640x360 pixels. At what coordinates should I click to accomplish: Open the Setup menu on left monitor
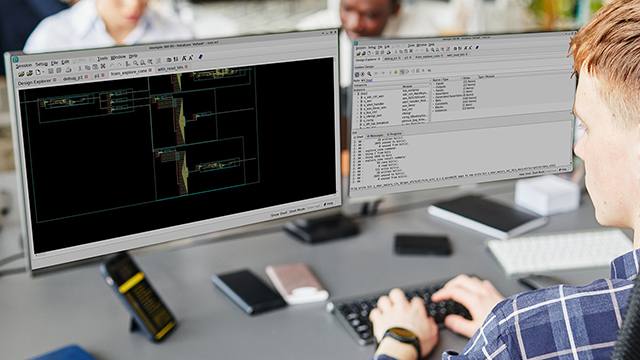point(42,64)
